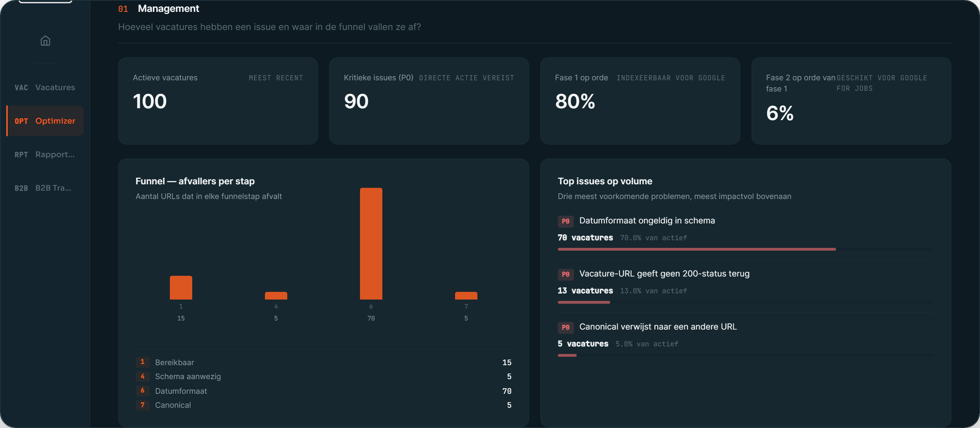
Task: Select step badge 4 next to Schema aanwezig
Action: (x=142, y=376)
